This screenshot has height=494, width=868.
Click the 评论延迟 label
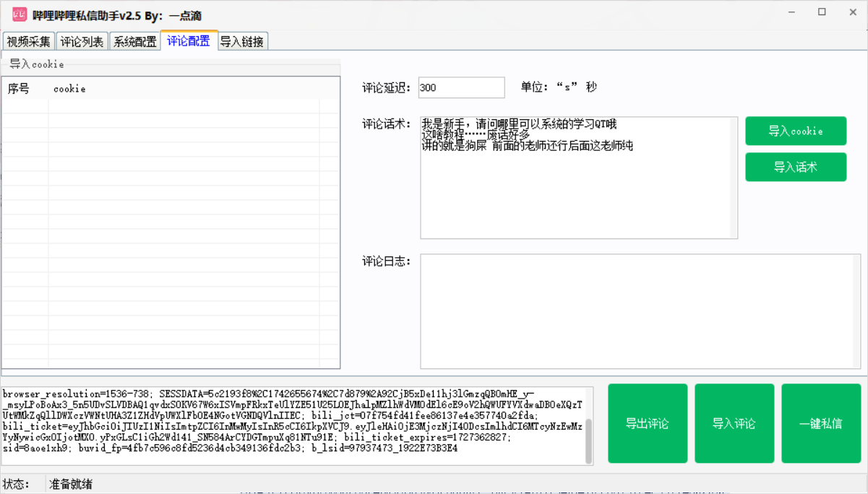tap(387, 87)
